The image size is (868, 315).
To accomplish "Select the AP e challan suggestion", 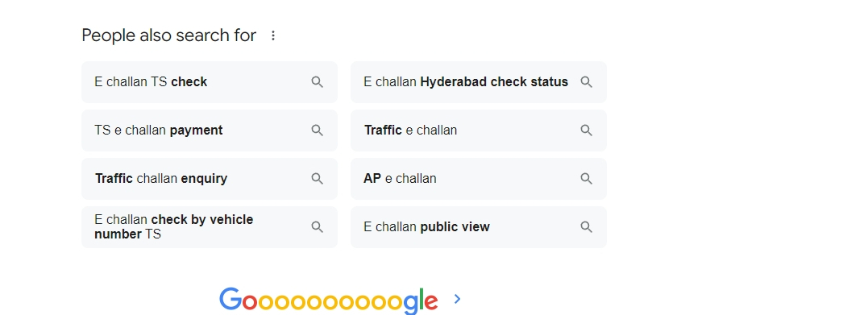I will click(478, 178).
